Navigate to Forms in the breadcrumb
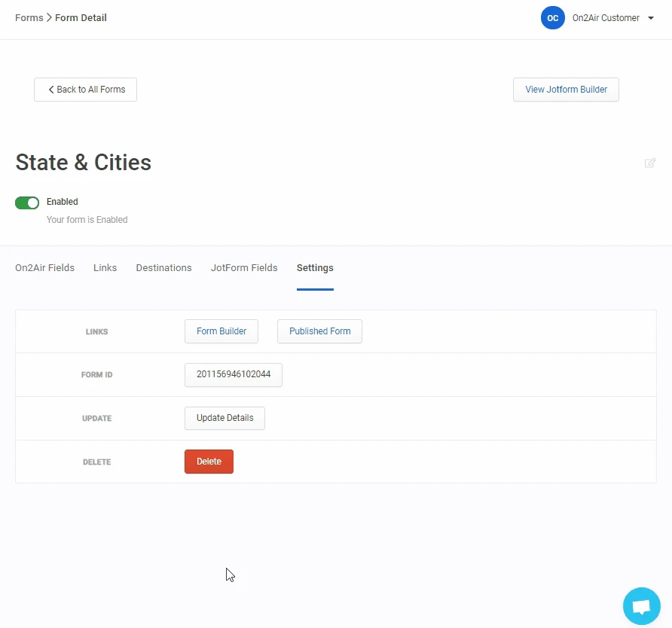Image resolution: width=672 pixels, height=628 pixels. point(29,18)
